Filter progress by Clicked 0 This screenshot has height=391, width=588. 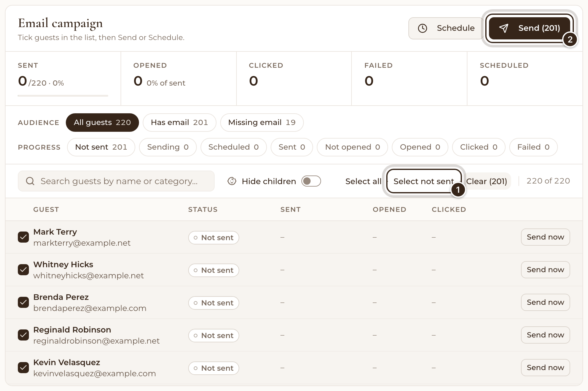(x=479, y=147)
